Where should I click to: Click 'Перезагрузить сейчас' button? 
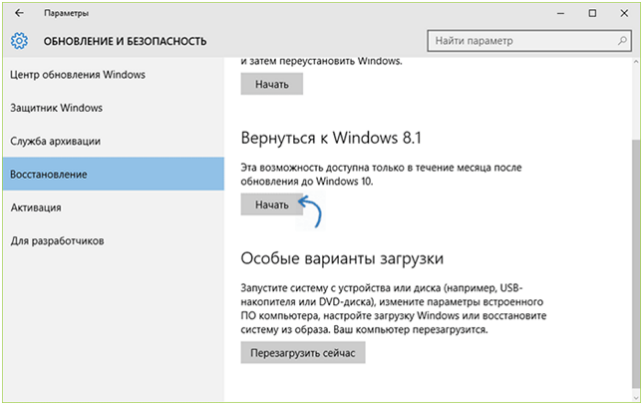click(x=303, y=353)
